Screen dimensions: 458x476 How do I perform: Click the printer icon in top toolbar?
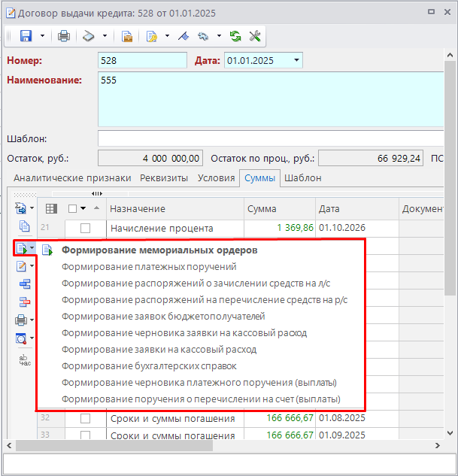click(64, 35)
